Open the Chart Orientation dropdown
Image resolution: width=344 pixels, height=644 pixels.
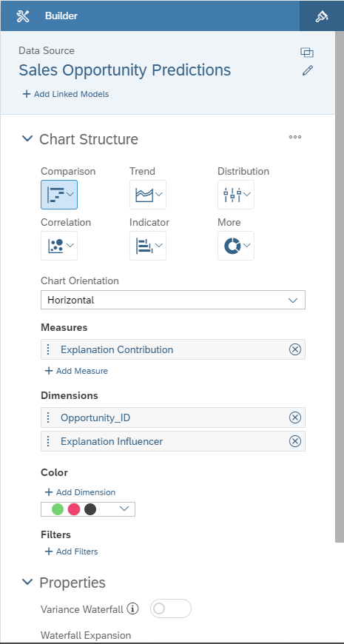click(173, 300)
